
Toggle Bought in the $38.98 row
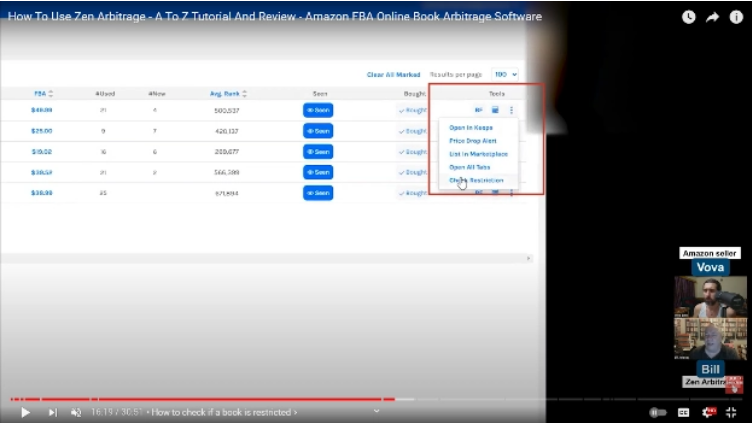point(412,193)
